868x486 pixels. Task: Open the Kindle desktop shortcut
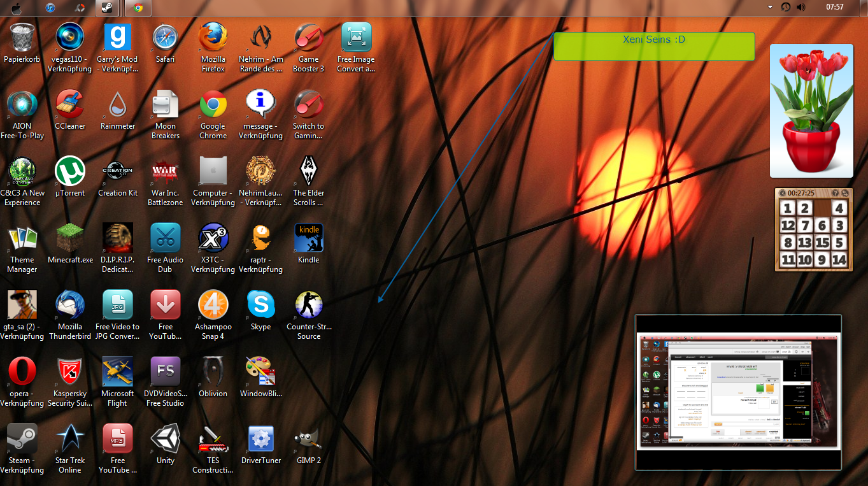click(308, 239)
